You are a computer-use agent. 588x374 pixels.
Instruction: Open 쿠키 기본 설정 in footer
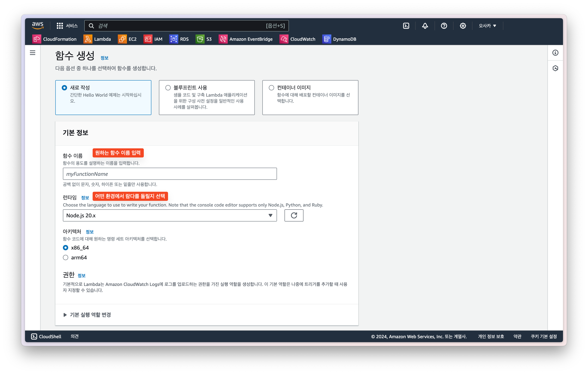click(x=544, y=336)
